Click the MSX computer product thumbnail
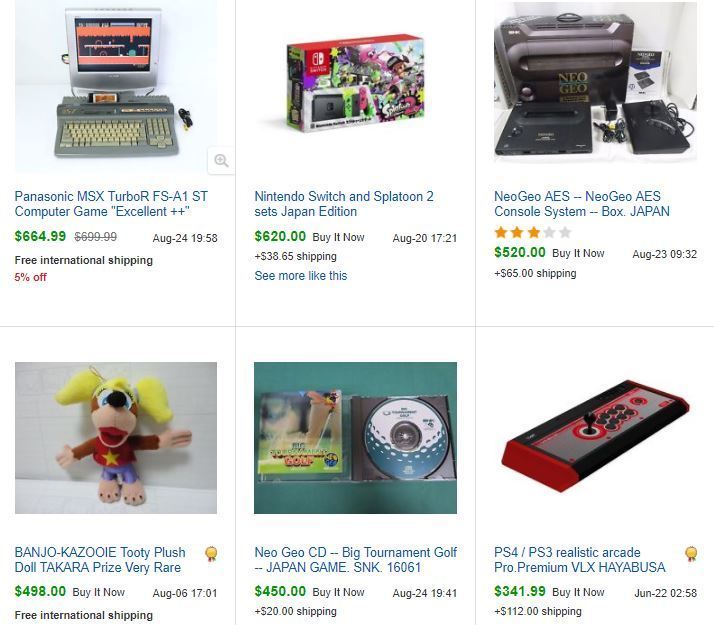Screen dimensions: 714x625 click(116, 86)
